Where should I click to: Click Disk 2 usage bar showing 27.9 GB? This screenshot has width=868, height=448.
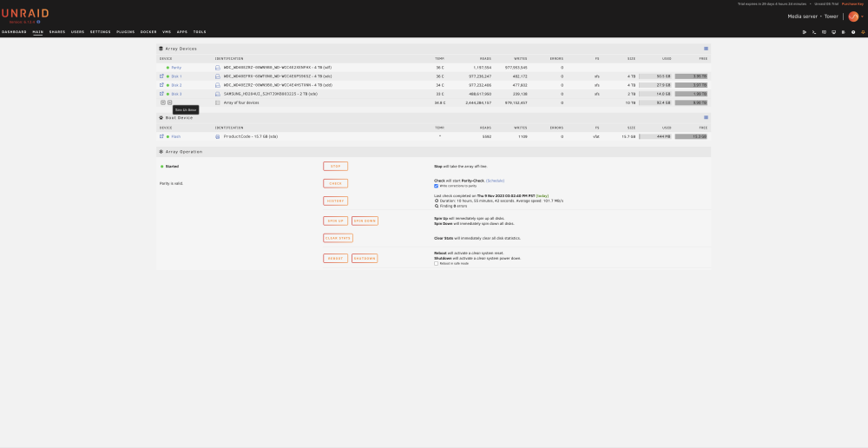[x=654, y=85]
